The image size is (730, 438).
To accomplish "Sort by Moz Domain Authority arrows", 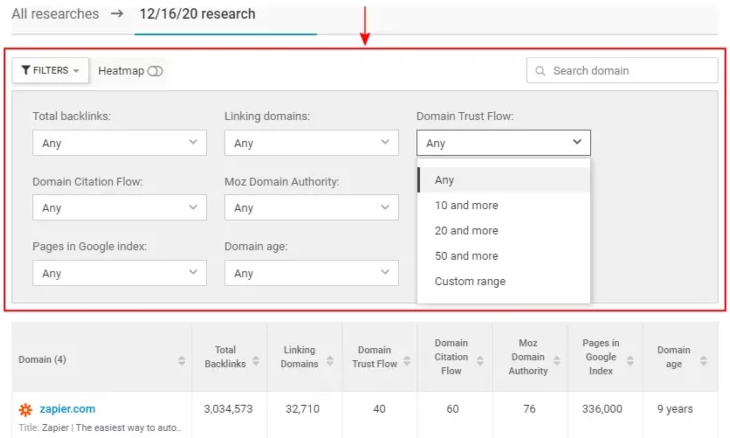I will [558, 360].
